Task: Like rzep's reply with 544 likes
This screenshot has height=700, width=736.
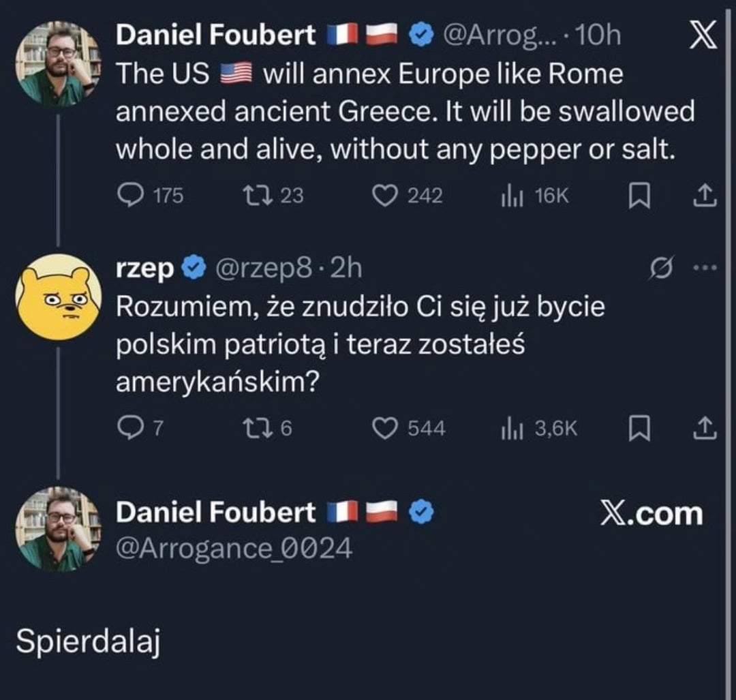Action: [x=385, y=428]
